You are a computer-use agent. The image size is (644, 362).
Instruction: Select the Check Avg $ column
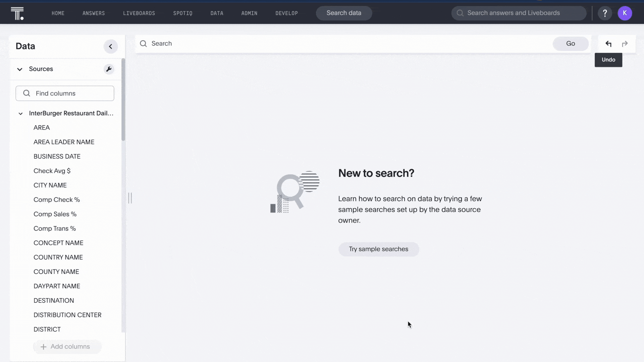(52, 171)
